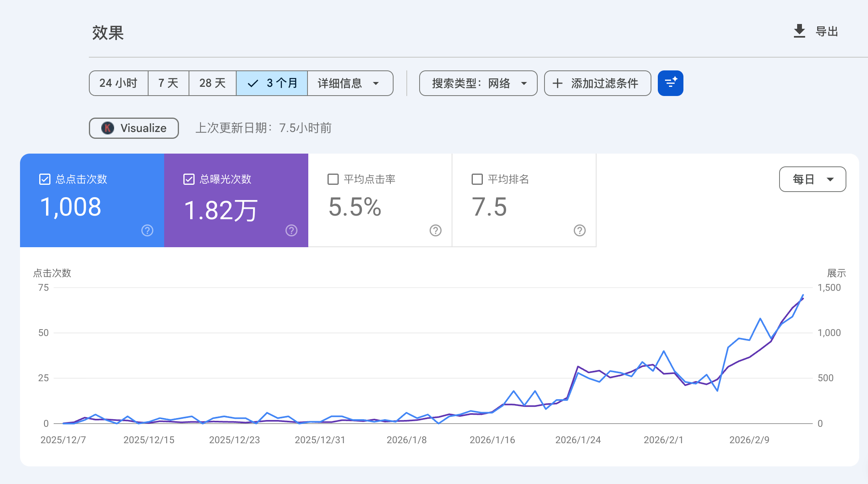Enable the 平均点击率 checkbox
Viewport: 868px width, 484px height.
coord(333,179)
